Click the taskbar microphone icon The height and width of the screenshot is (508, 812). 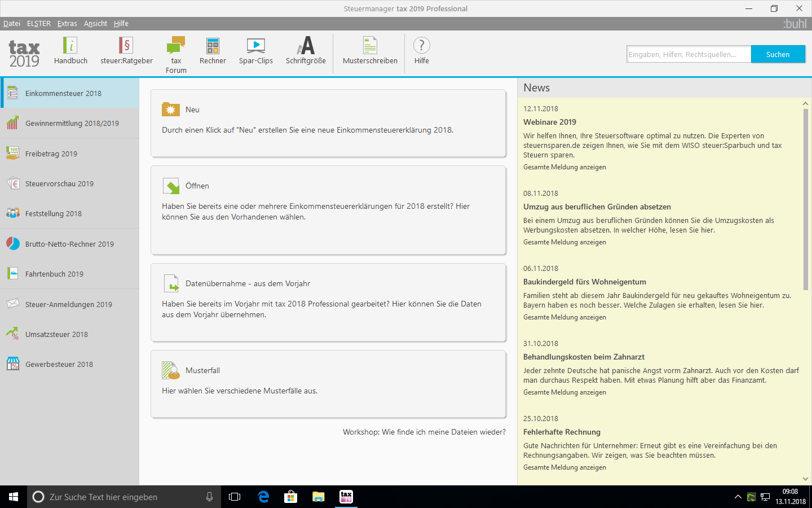(x=209, y=497)
